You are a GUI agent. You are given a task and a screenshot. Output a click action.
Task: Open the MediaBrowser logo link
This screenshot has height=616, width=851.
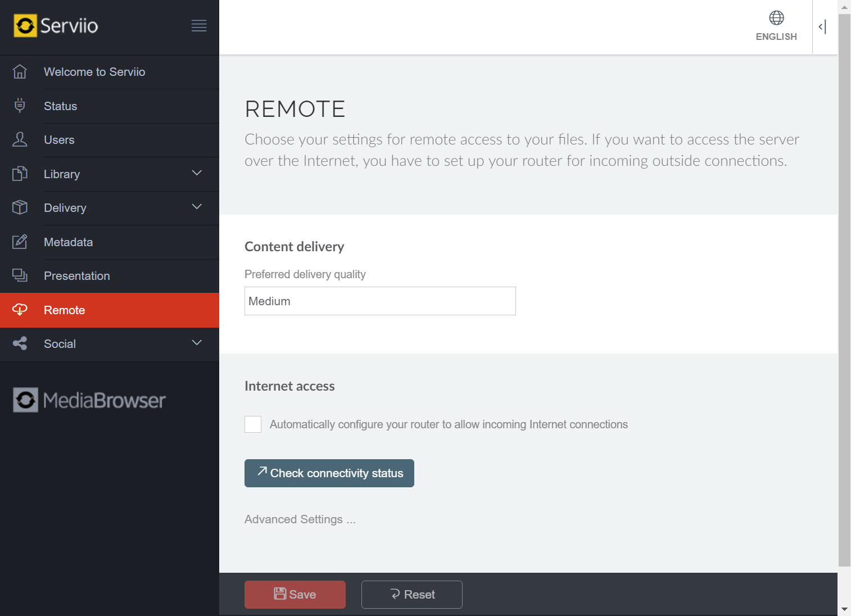89,400
